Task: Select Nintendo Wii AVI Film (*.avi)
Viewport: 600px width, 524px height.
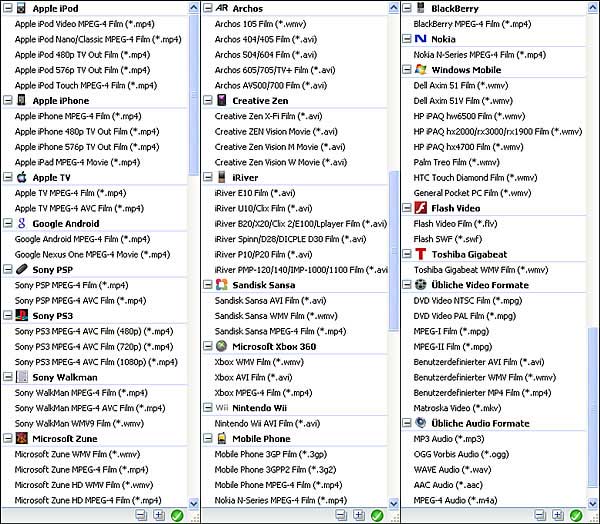Action: pos(267,423)
